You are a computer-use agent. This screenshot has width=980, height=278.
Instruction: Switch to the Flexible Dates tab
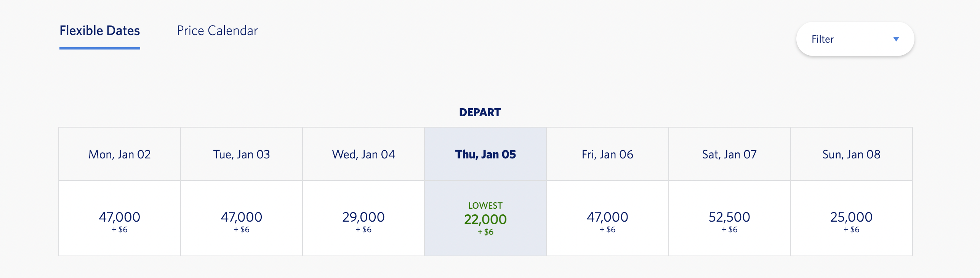coord(100,31)
